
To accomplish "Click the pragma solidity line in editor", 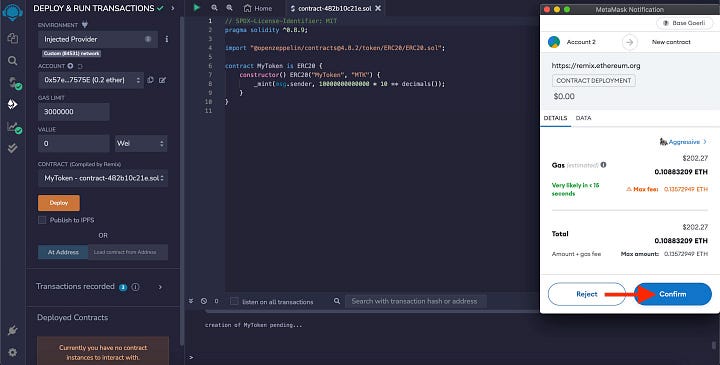I will tap(266, 30).
